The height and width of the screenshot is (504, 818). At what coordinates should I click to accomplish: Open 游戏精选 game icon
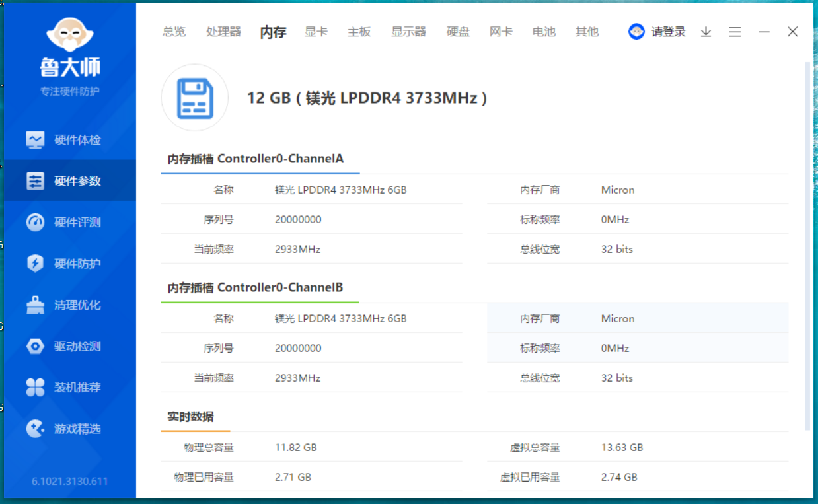[x=35, y=429]
